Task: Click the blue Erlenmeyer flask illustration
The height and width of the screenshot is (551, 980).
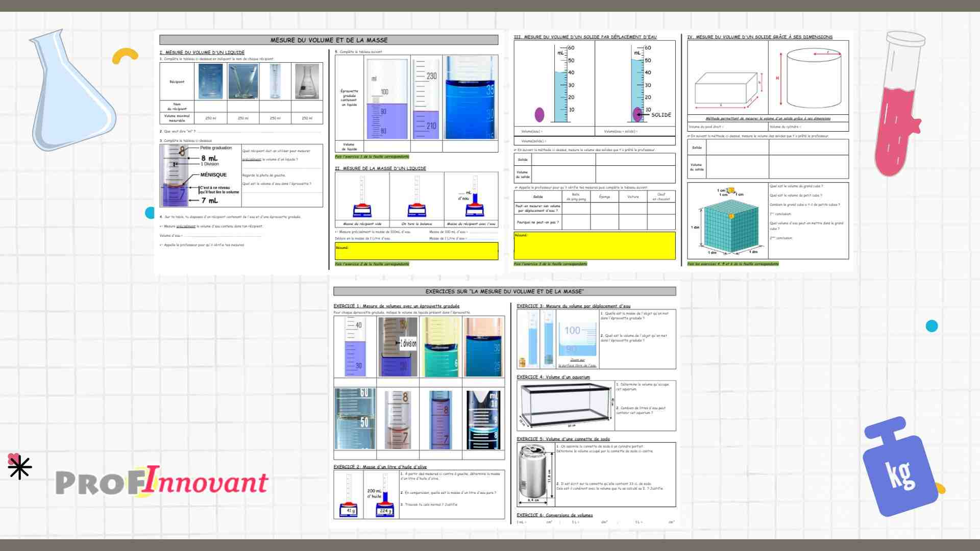Action: pyautogui.click(x=71, y=91)
